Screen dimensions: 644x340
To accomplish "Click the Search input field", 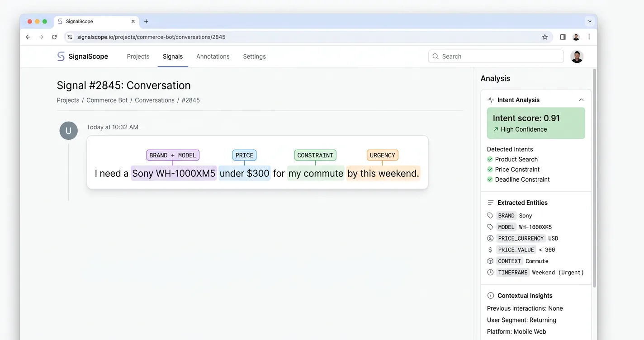I will click(x=496, y=57).
